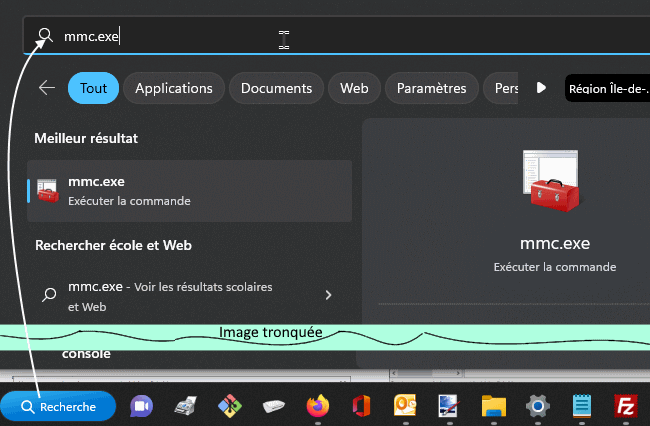Select the Tout filter tab

click(93, 88)
